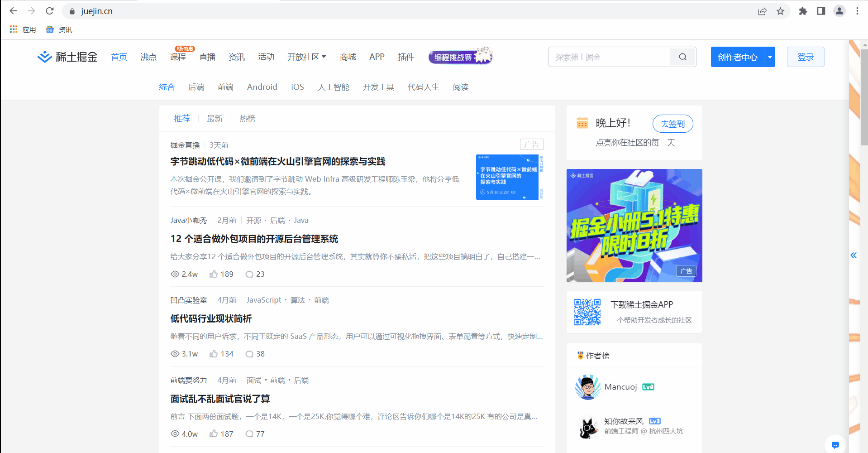868x453 pixels.
Task: Select the 推荐 feed tab
Action: click(x=182, y=119)
